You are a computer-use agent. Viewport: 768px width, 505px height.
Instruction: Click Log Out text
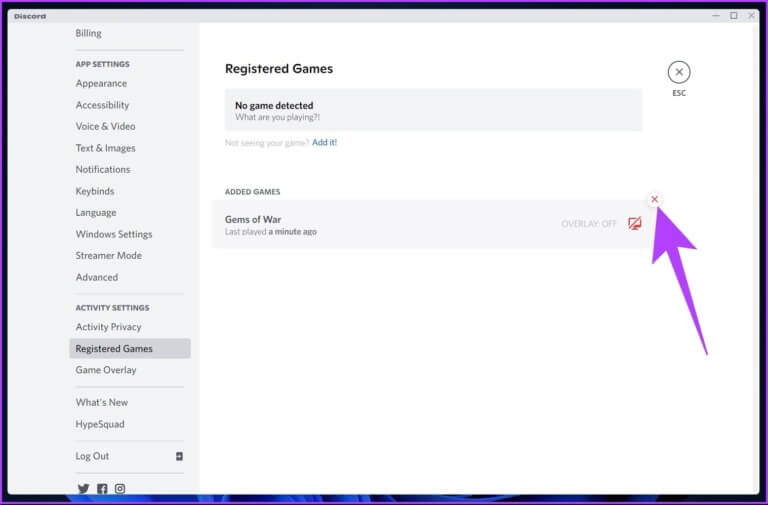click(92, 456)
